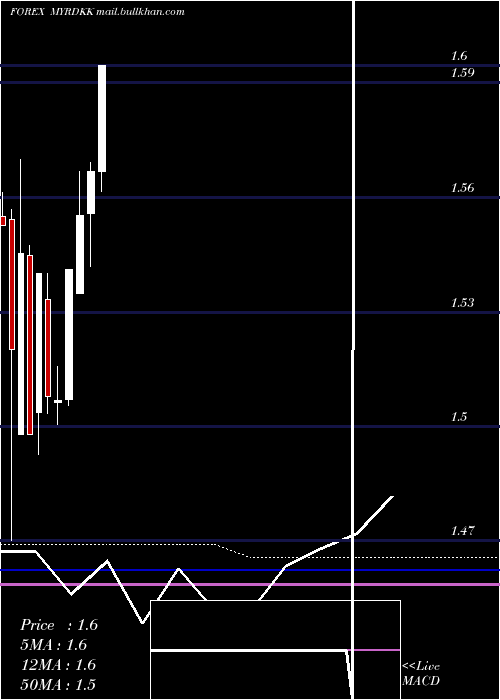Click the 1.56 price axis label
The height and width of the screenshot is (700, 500).
point(462,188)
